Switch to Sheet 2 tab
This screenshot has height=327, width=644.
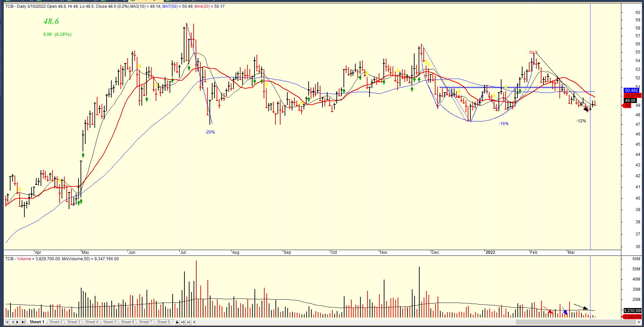pyautogui.click(x=56, y=322)
